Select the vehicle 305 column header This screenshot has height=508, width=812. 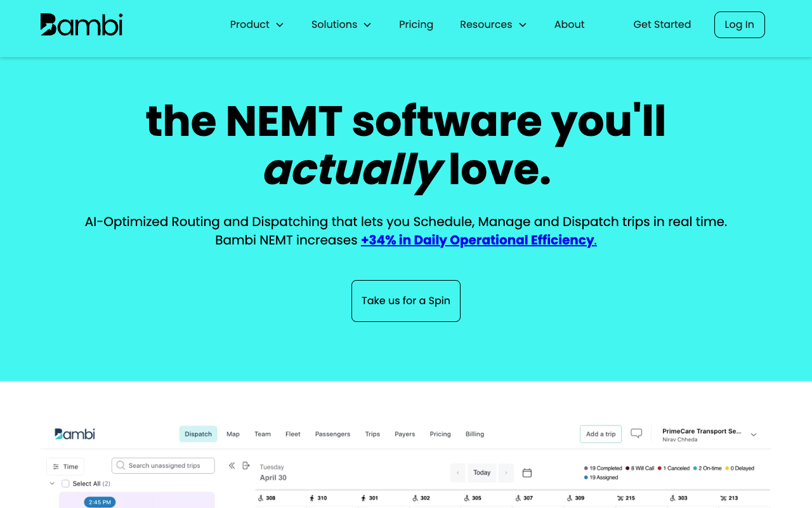pos(473,498)
